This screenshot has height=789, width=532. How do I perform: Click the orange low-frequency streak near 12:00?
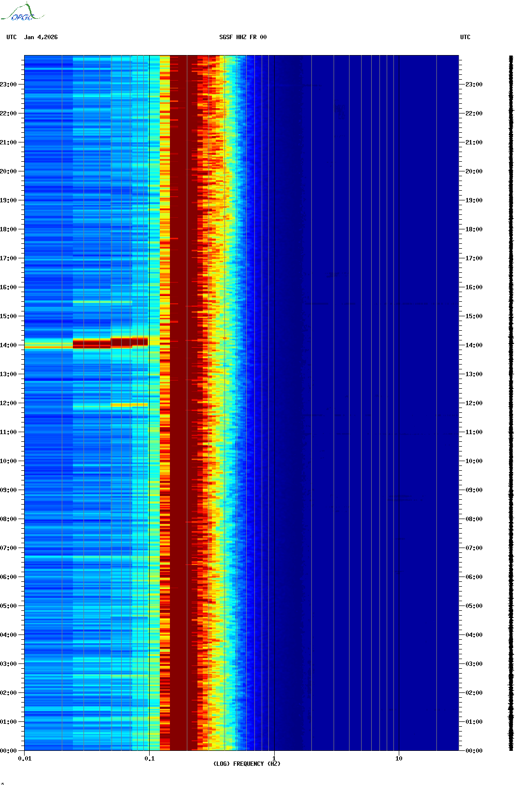click(x=129, y=405)
